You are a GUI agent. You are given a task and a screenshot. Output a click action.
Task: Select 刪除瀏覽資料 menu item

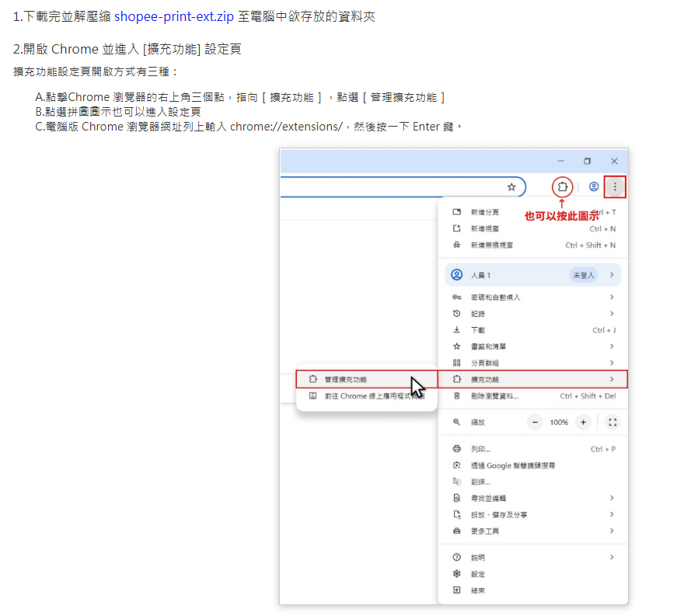tap(532, 396)
